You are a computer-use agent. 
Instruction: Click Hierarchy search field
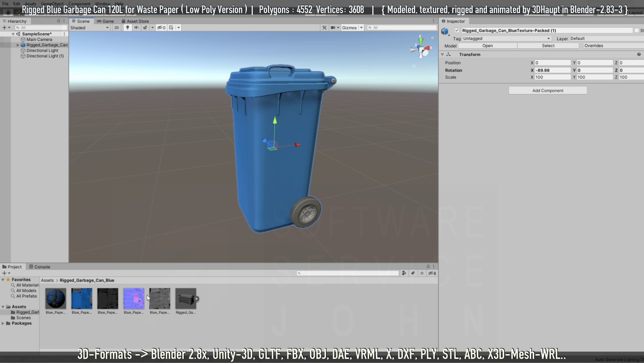[x=41, y=28]
